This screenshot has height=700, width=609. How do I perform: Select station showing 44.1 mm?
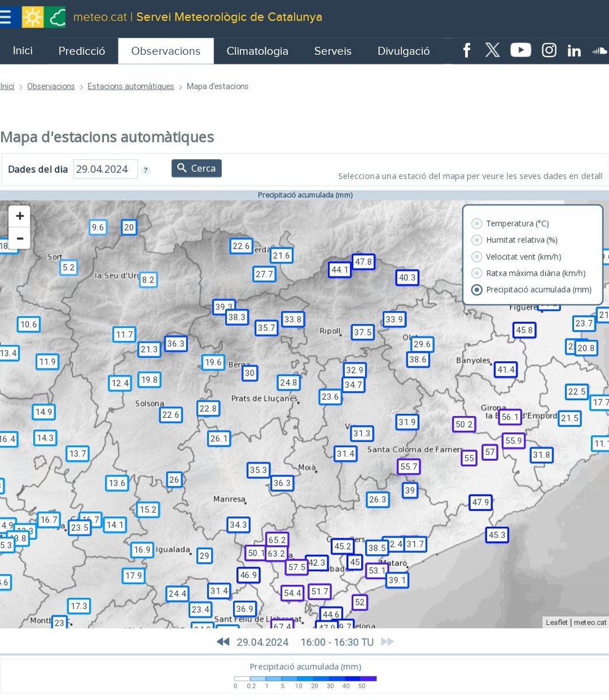339,269
